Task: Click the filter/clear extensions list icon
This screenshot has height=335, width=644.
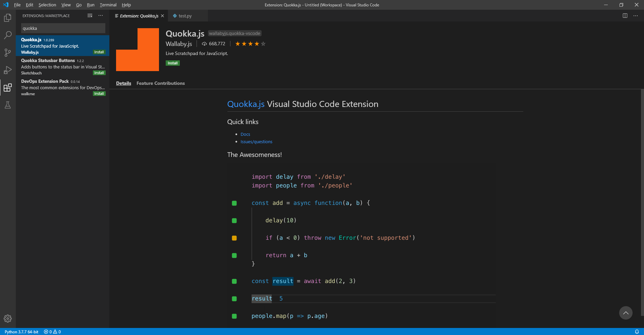Action: 90,16
